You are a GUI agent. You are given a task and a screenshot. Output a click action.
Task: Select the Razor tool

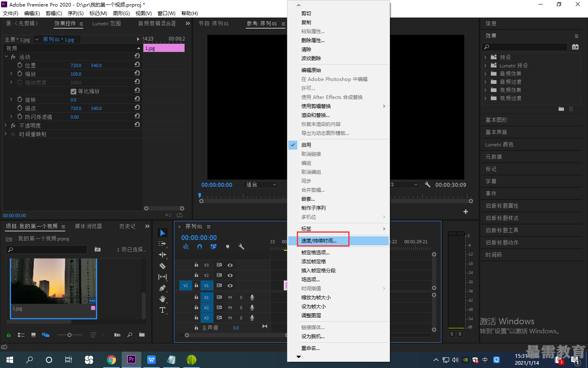163,266
